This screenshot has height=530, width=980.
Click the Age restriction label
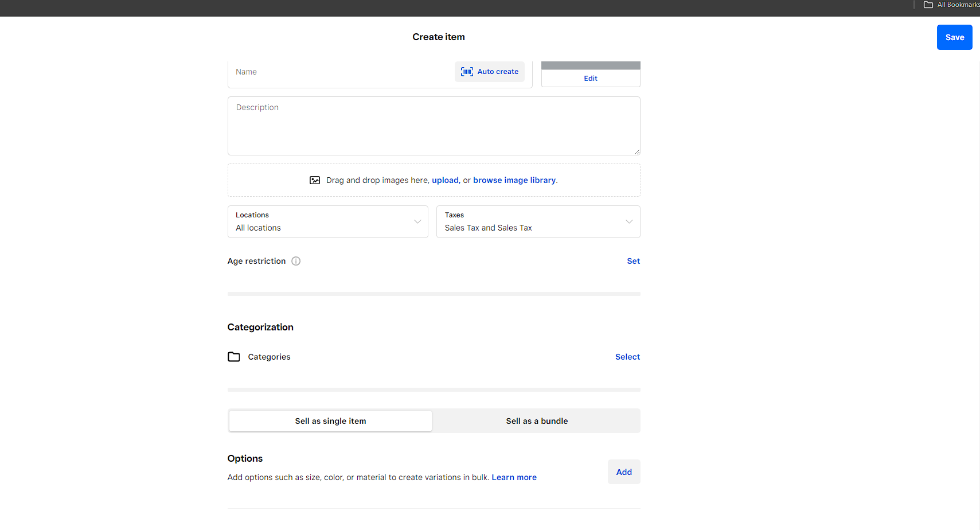[x=256, y=261]
